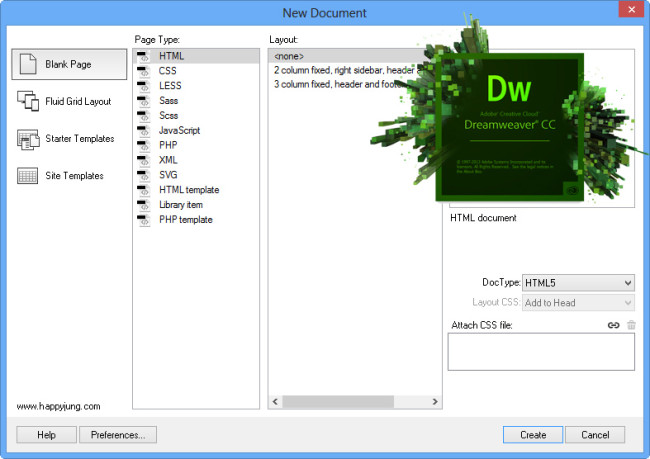
Task: Click the file icon beside LESS
Action: coord(144,86)
